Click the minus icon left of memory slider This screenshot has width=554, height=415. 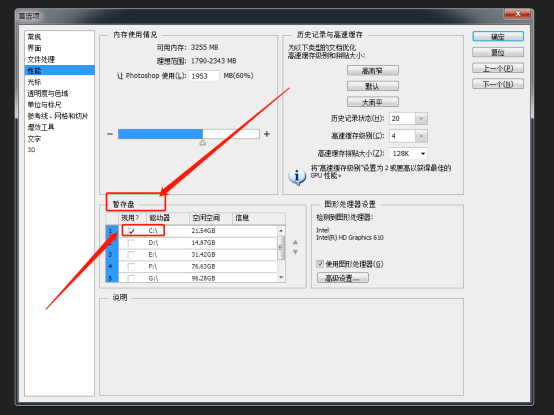(110, 134)
